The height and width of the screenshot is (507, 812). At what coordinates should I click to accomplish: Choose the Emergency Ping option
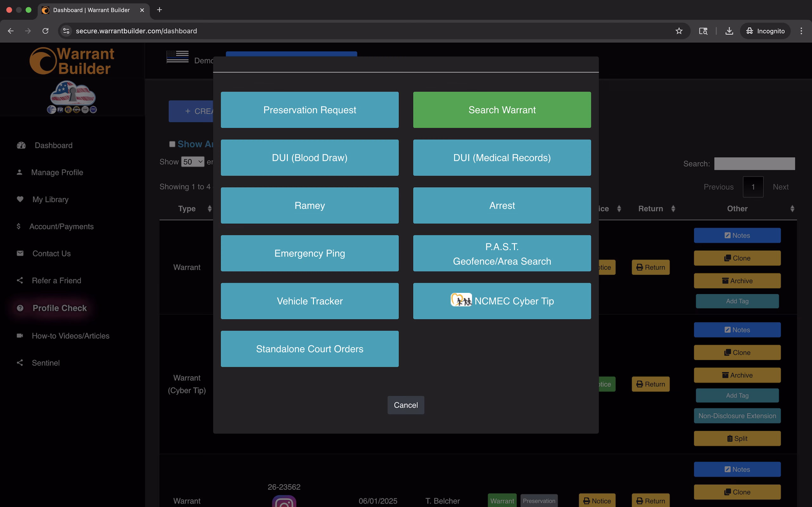(x=309, y=253)
